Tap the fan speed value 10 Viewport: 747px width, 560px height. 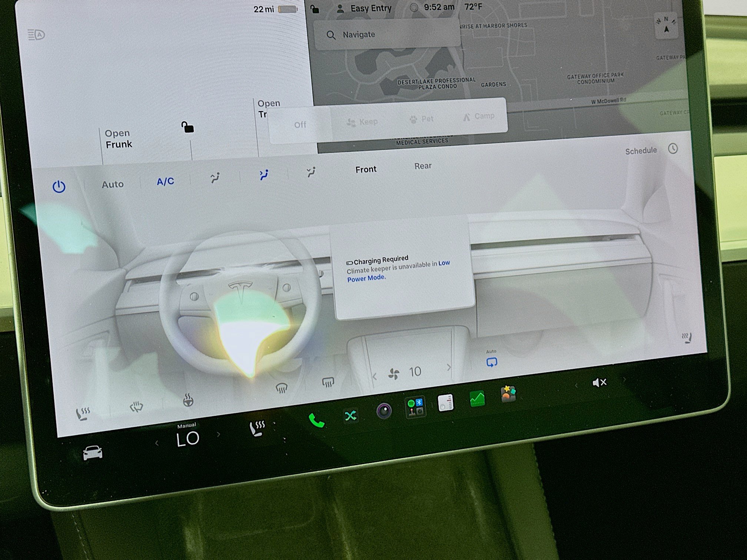415,371
